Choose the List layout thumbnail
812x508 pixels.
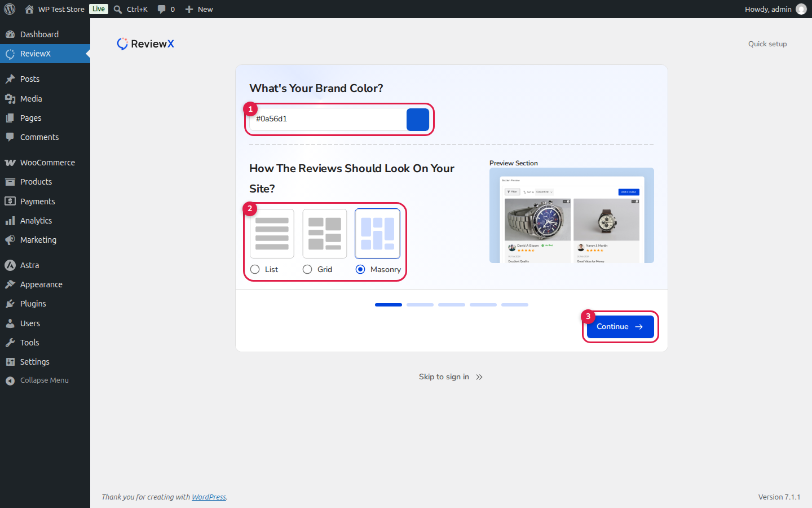point(272,234)
